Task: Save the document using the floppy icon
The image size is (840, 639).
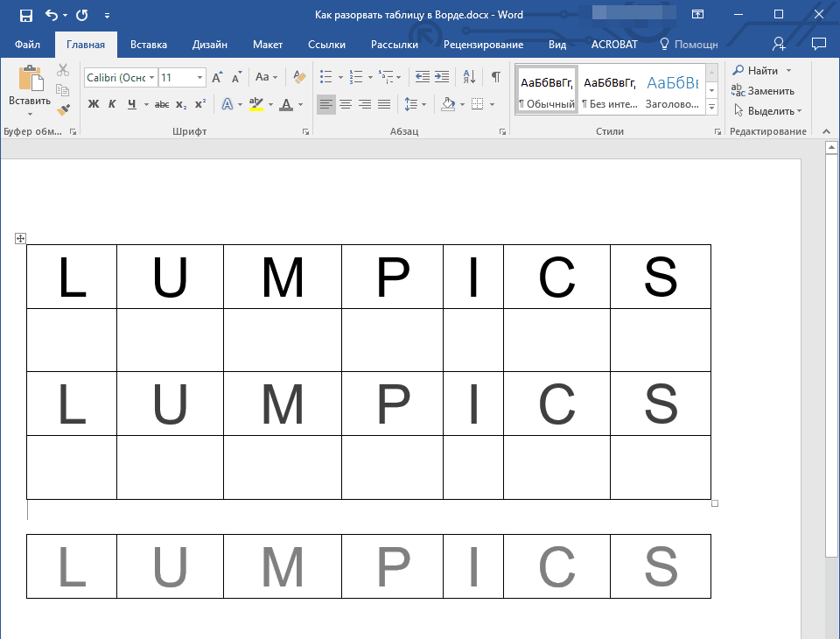Action: [x=25, y=15]
